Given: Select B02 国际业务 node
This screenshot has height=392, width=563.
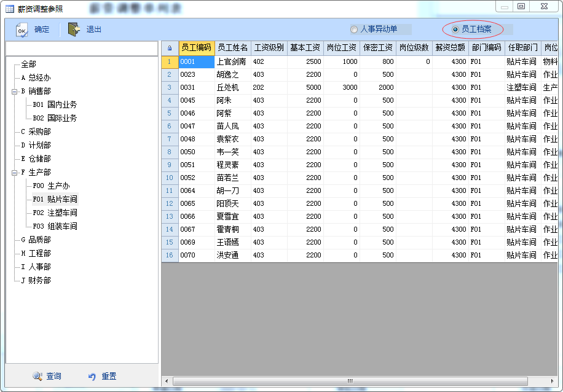Looking at the screenshot, I should coord(55,118).
